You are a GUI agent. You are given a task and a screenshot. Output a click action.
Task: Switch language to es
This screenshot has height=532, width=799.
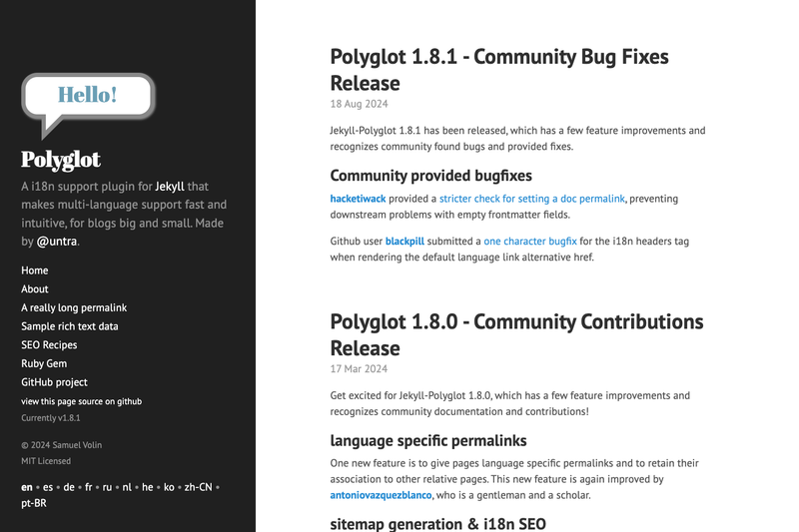click(48, 487)
